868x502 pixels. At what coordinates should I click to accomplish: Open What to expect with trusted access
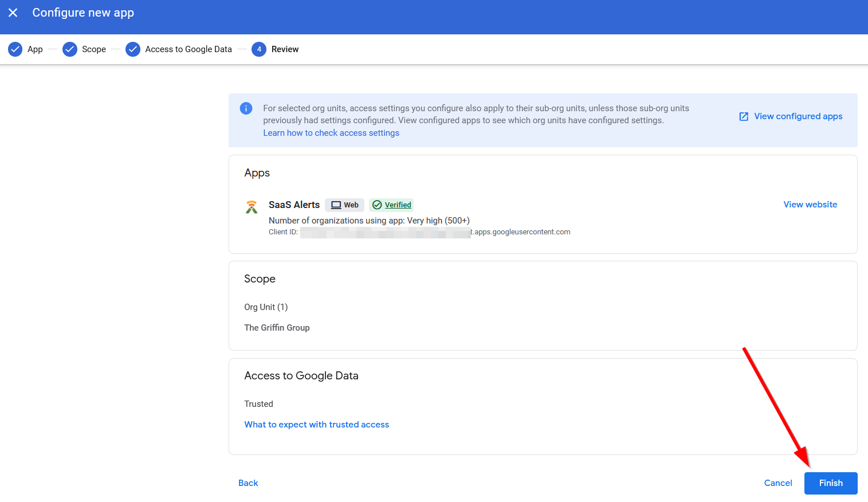point(316,425)
